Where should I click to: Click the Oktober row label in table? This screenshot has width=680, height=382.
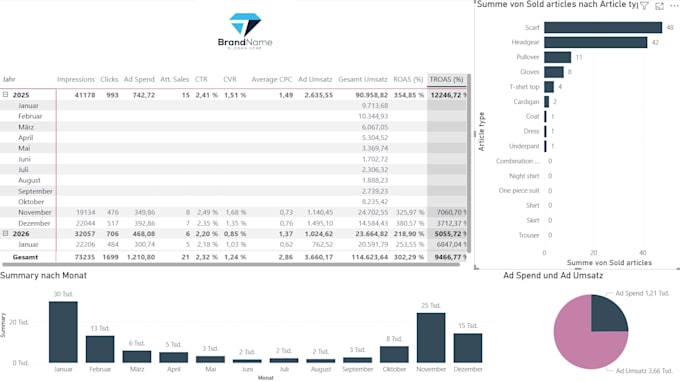click(x=31, y=202)
